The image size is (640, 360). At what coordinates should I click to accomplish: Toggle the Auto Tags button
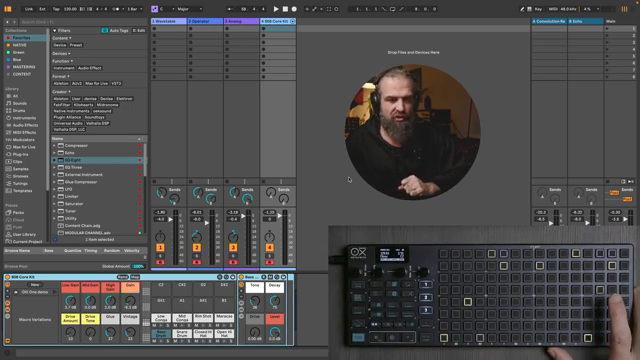click(115, 31)
